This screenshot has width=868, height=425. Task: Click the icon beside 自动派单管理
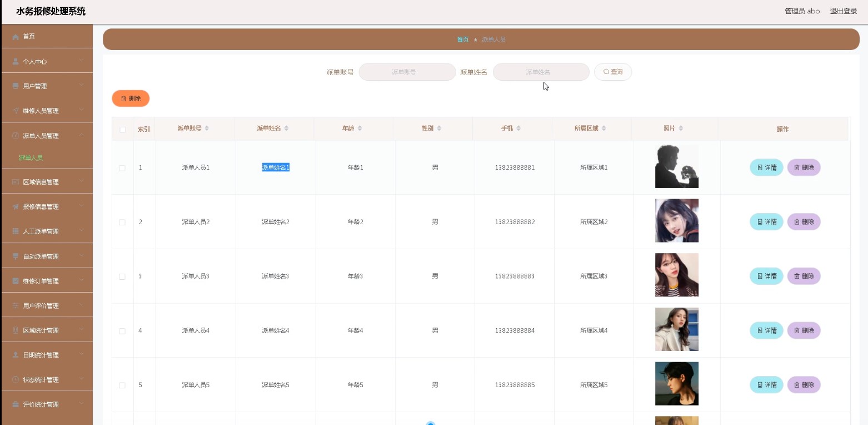click(16, 256)
